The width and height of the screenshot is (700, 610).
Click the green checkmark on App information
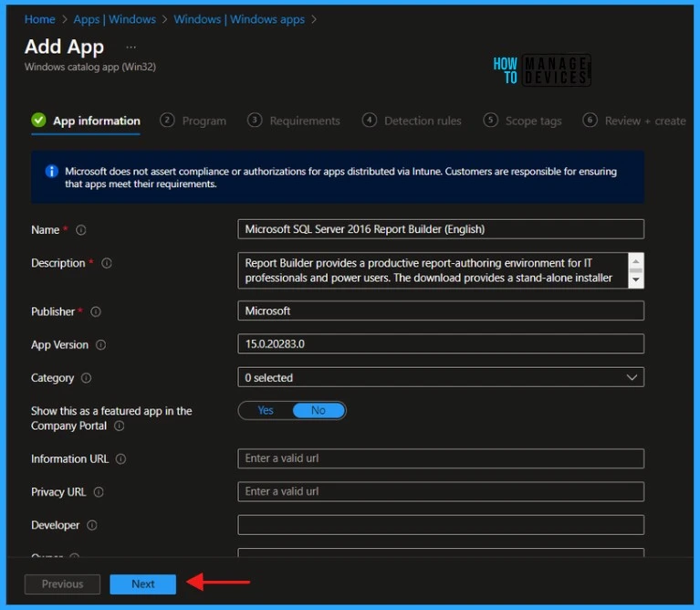pyautogui.click(x=39, y=120)
